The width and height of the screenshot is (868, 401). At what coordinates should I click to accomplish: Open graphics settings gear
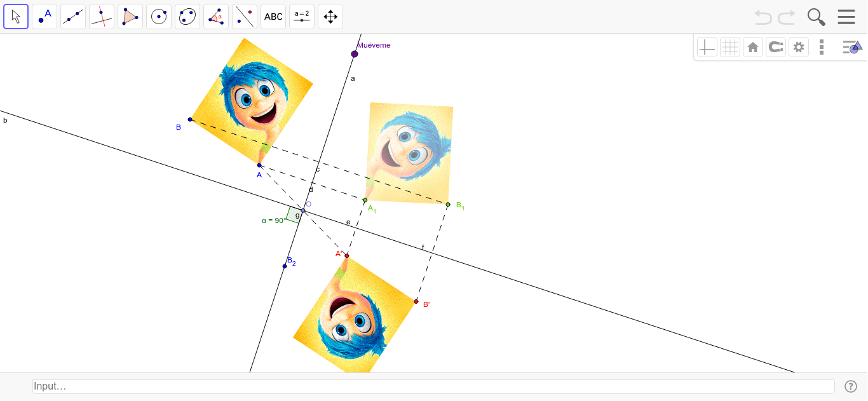[x=799, y=47]
